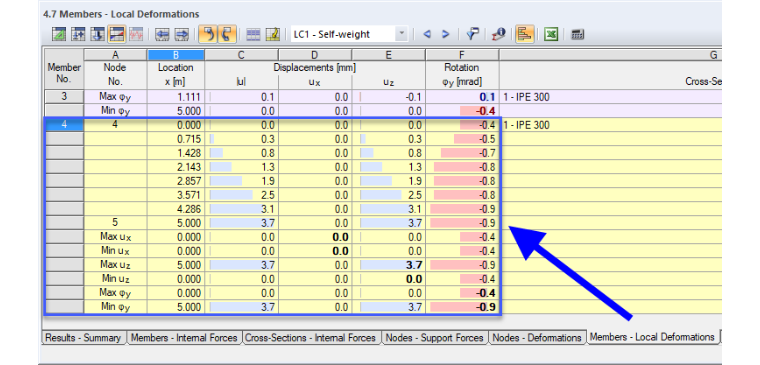Click the Location x [m] column heading
760x365 pixels.
click(x=176, y=75)
